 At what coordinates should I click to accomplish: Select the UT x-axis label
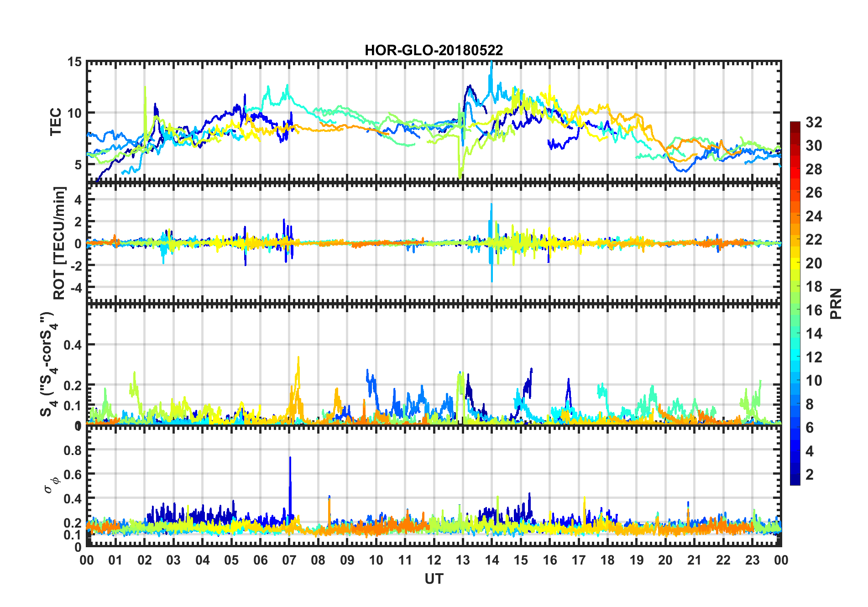click(434, 579)
